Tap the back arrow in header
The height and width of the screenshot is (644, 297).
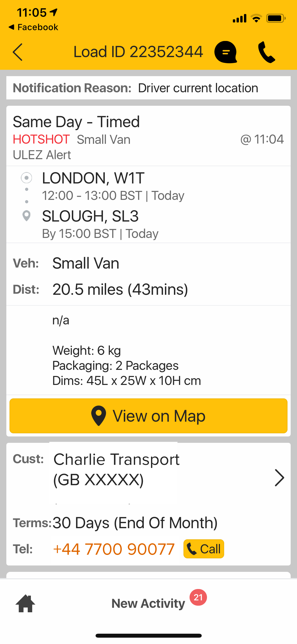pyautogui.click(x=18, y=52)
